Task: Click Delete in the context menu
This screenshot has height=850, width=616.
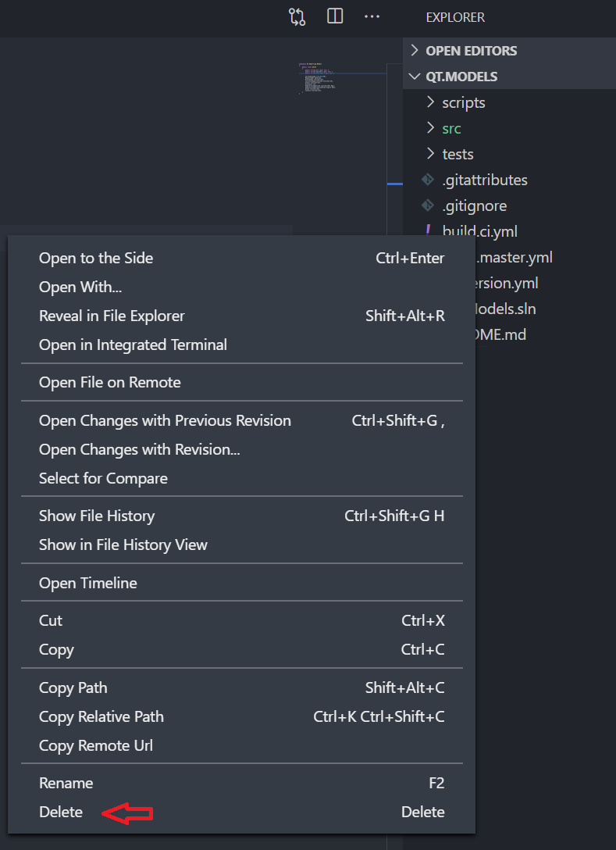Action: coord(60,812)
